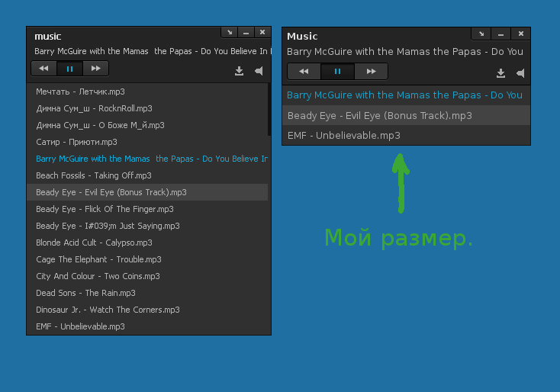Click the playlist scrollbar in left player
Viewport: 560px width, 392px height.
269,111
